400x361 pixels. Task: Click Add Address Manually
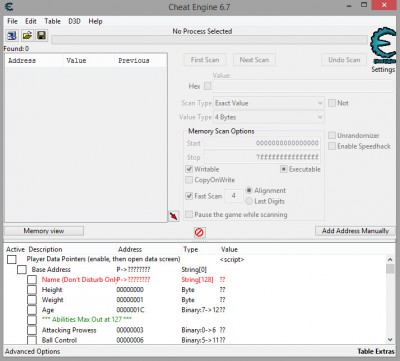(355, 231)
